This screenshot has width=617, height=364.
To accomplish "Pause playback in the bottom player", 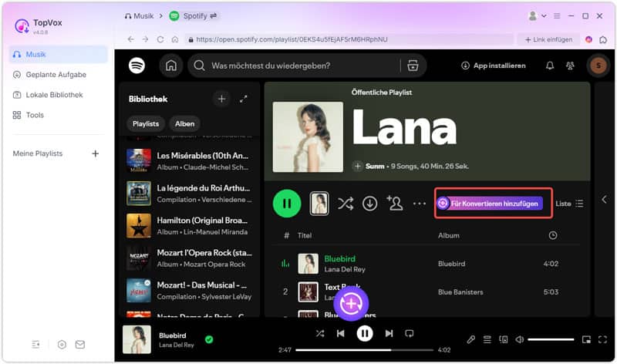I will click(x=365, y=334).
